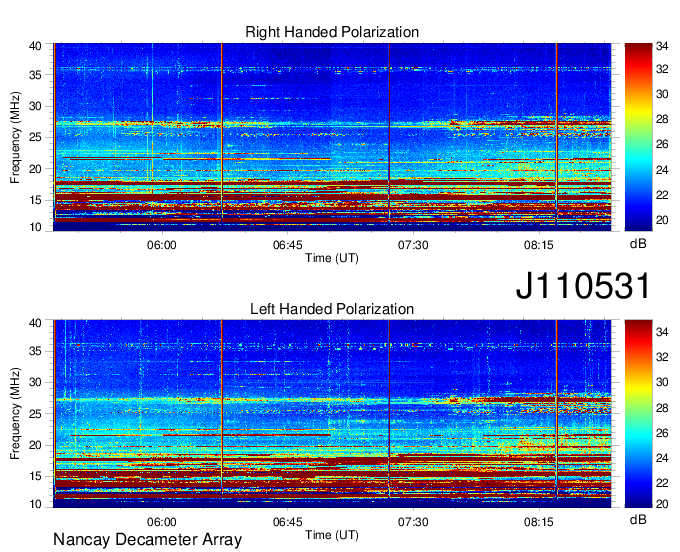
Task: Click the 20 dB label on the top color bar
Action: click(662, 220)
